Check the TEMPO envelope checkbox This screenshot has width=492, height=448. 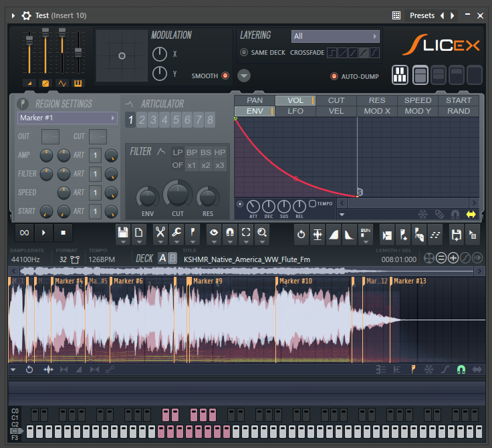click(313, 203)
